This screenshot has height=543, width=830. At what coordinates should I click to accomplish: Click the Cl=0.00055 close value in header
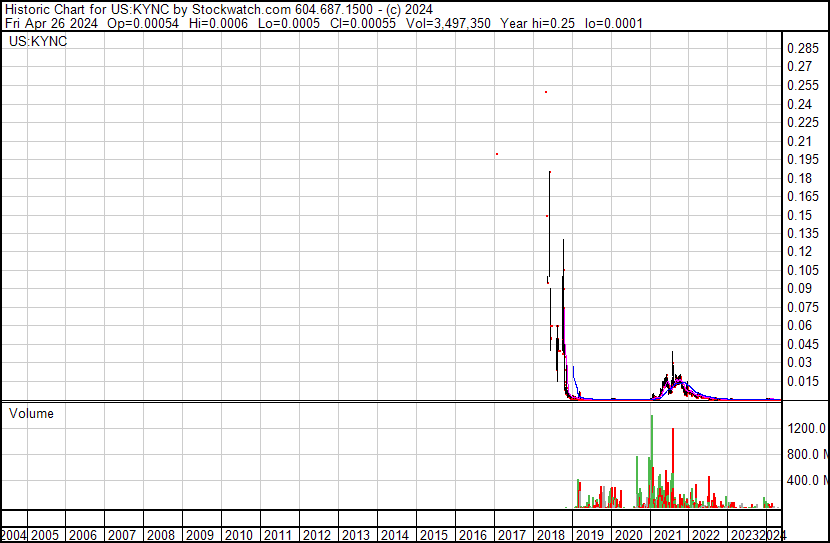(x=363, y=23)
